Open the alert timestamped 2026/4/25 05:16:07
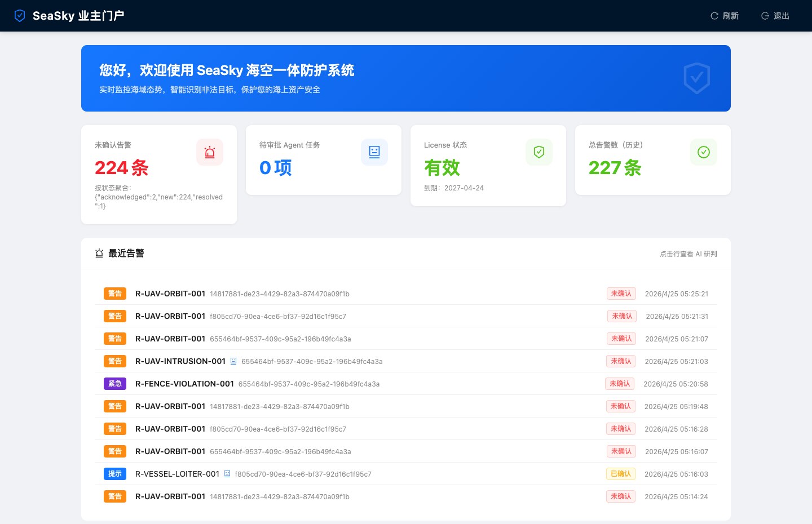The width and height of the screenshot is (812, 524). (x=406, y=451)
